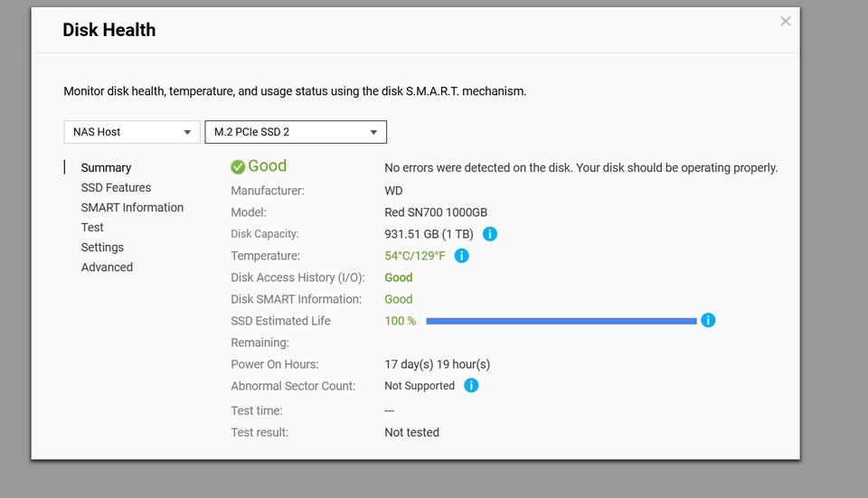The width and height of the screenshot is (868, 498).
Task: Click the Abnormal Sector Count info icon
Action: (471, 386)
